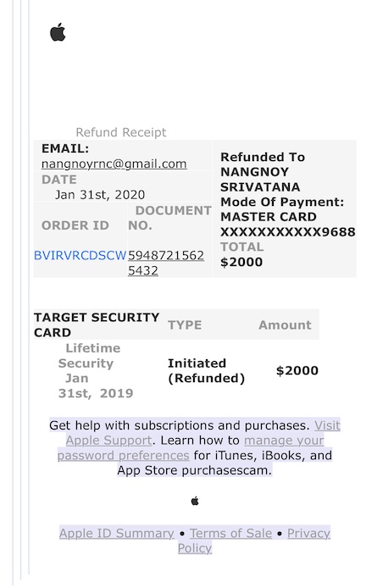Image resolution: width=366 pixels, height=588 pixels.
Task: Visit Apple Support link
Action: coord(202,433)
